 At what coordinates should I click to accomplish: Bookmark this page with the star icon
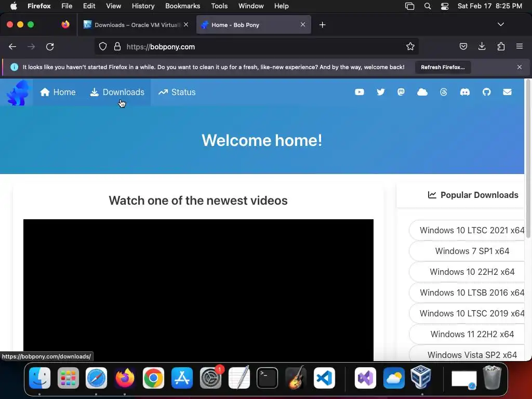coord(410,46)
